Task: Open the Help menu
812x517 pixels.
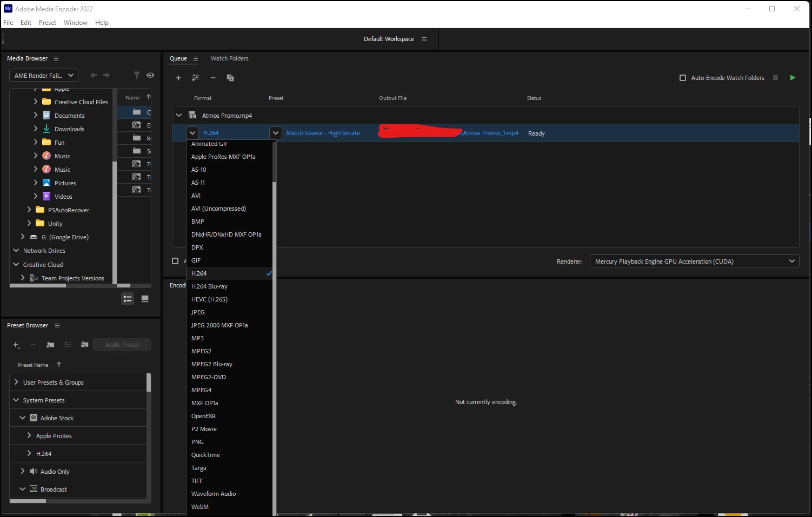Action: pyautogui.click(x=102, y=22)
